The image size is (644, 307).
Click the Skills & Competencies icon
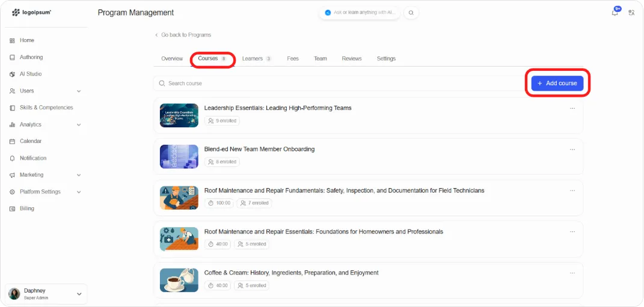point(12,108)
